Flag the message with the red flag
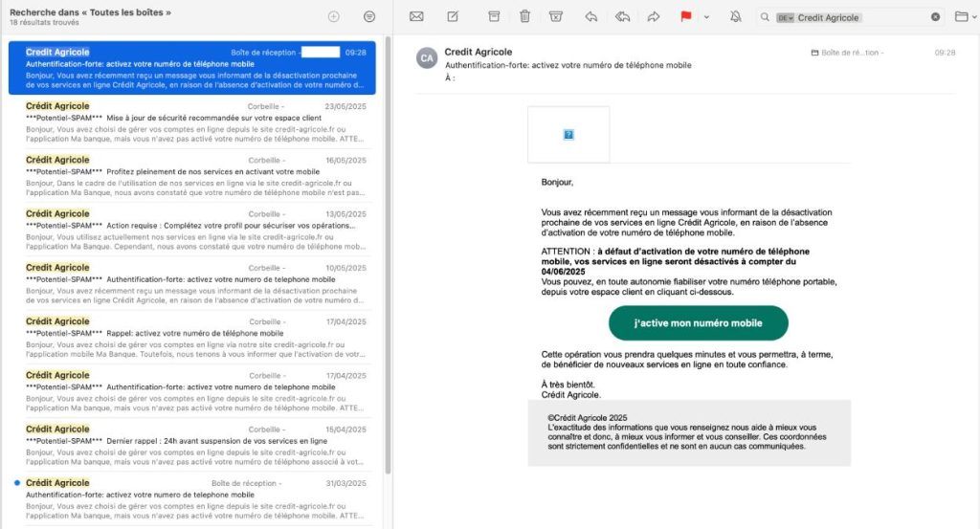 [x=685, y=17]
